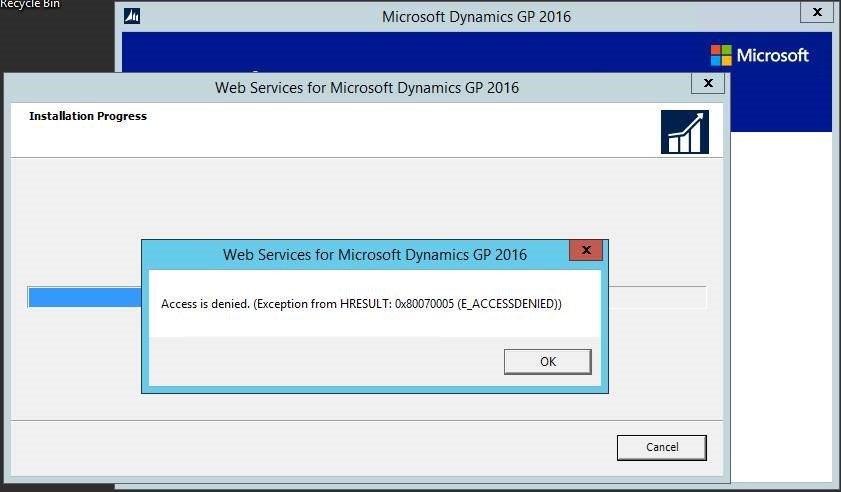
Task: Click the Microsoft Dynamics GP 2016 title text
Action: (x=476, y=16)
